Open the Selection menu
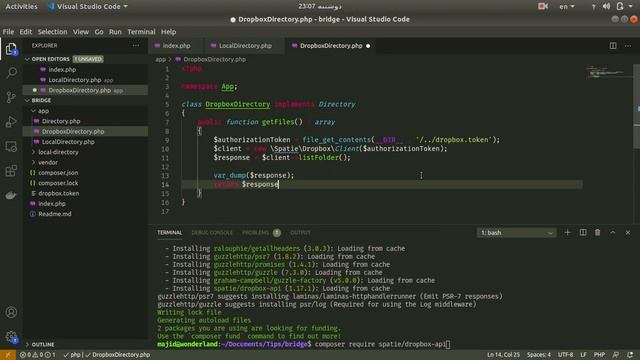 [x=52, y=32]
